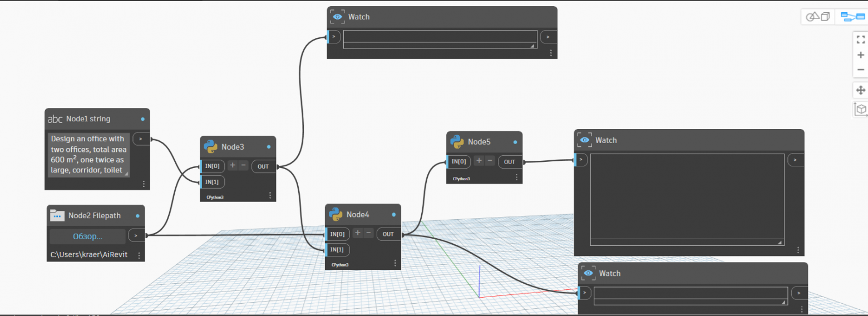Open the three-dot menu on Node1 string
This screenshot has width=868, height=316.
143,184
